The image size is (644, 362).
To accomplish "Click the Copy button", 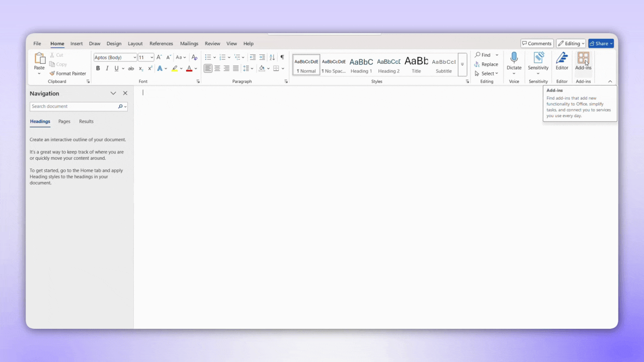I will pos(58,64).
